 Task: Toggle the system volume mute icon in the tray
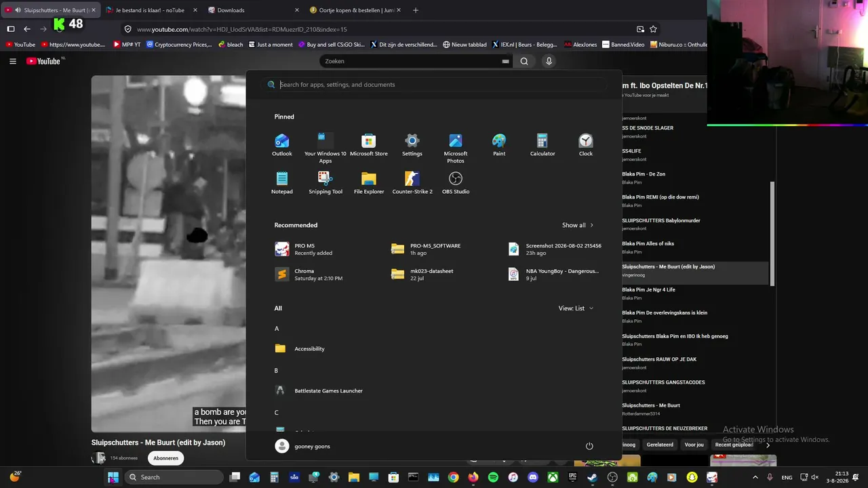[x=815, y=477]
